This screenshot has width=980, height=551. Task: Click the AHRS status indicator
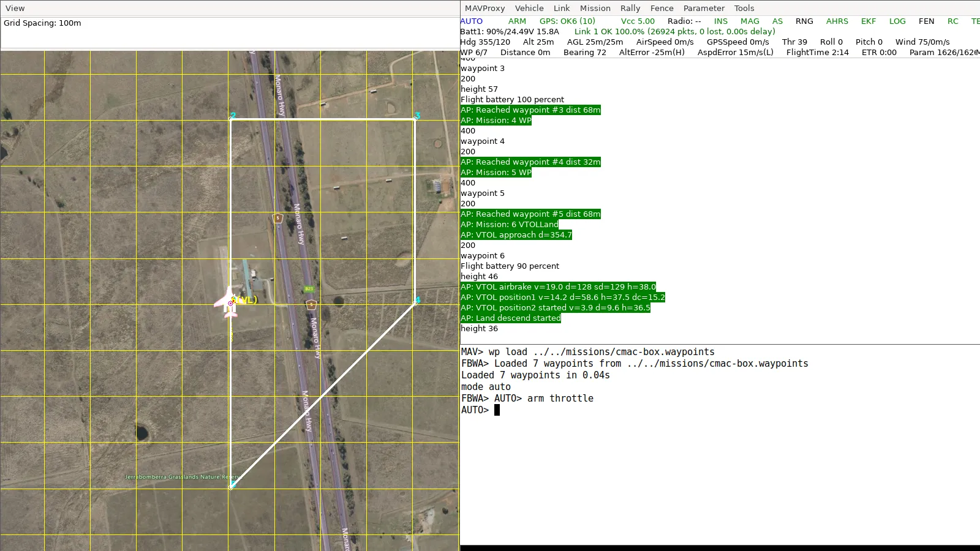coord(837,21)
